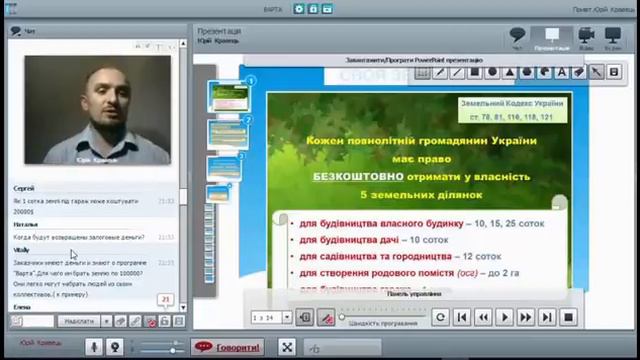Jump to the last slide

[x=547, y=317]
